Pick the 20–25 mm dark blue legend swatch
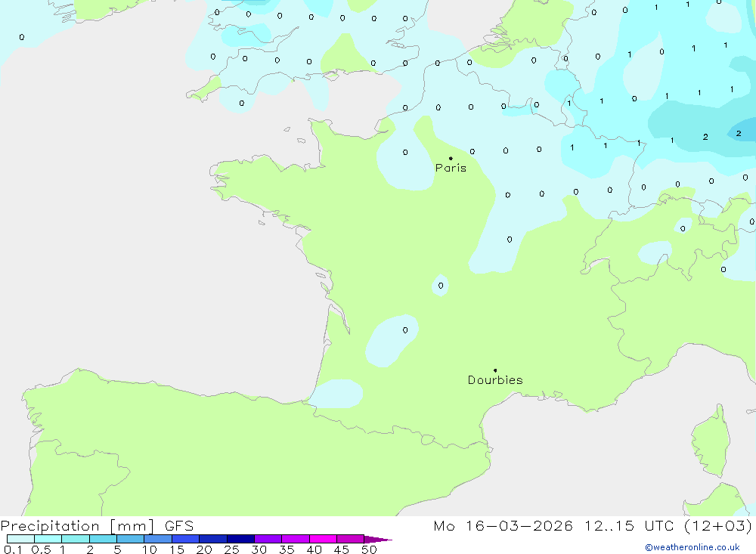This screenshot has width=756, height=554. 213,539
